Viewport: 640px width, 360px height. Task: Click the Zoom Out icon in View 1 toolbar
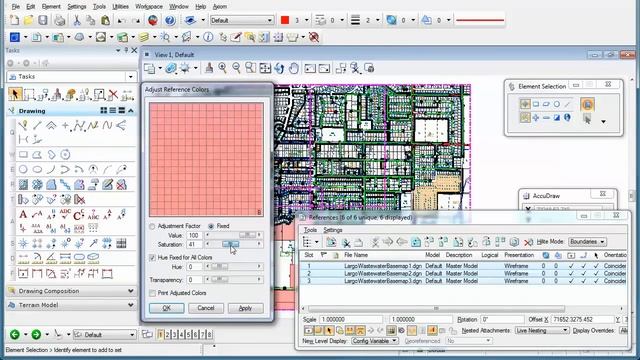[236, 68]
